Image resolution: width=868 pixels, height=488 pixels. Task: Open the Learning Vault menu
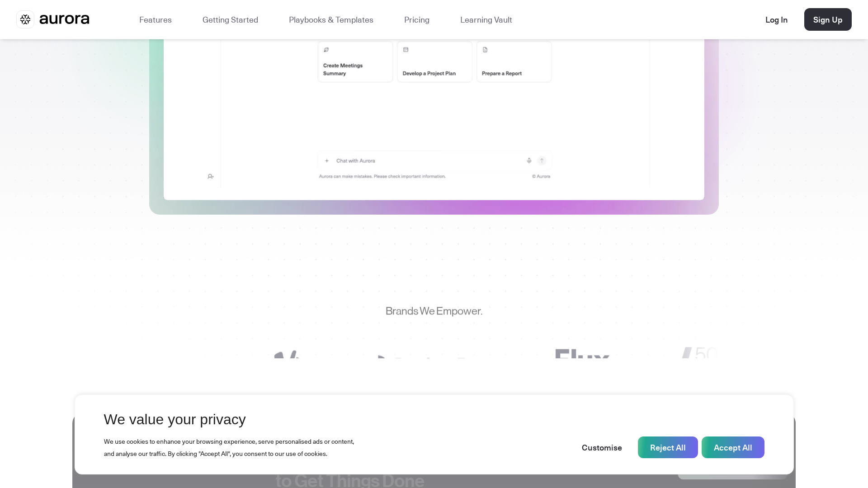point(486,19)
